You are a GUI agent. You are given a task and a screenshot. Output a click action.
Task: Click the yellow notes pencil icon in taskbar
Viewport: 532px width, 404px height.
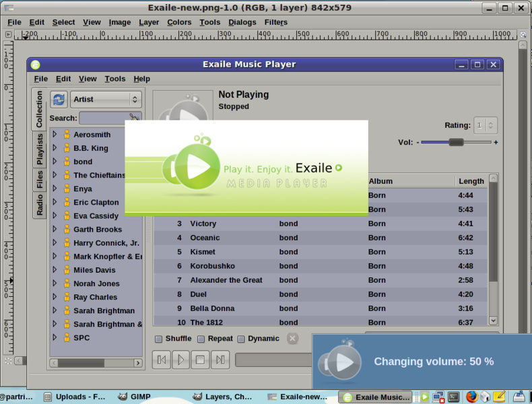click(499, 396)
